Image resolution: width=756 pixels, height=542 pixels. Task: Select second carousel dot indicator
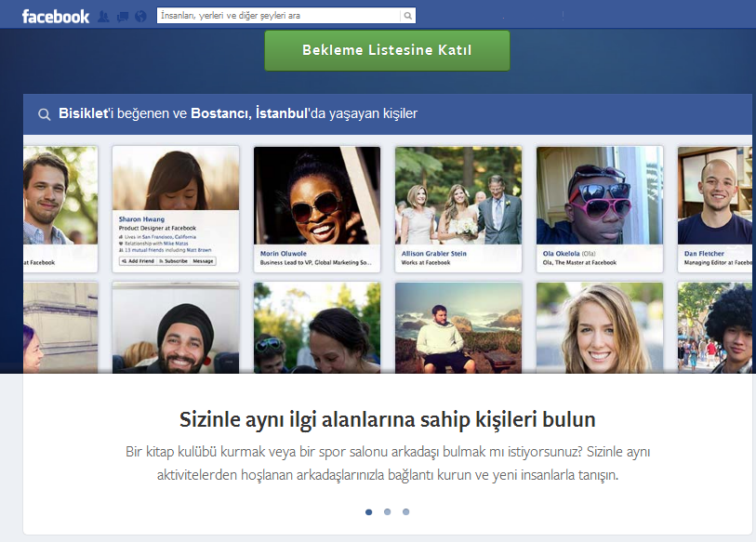coord(387,511)
